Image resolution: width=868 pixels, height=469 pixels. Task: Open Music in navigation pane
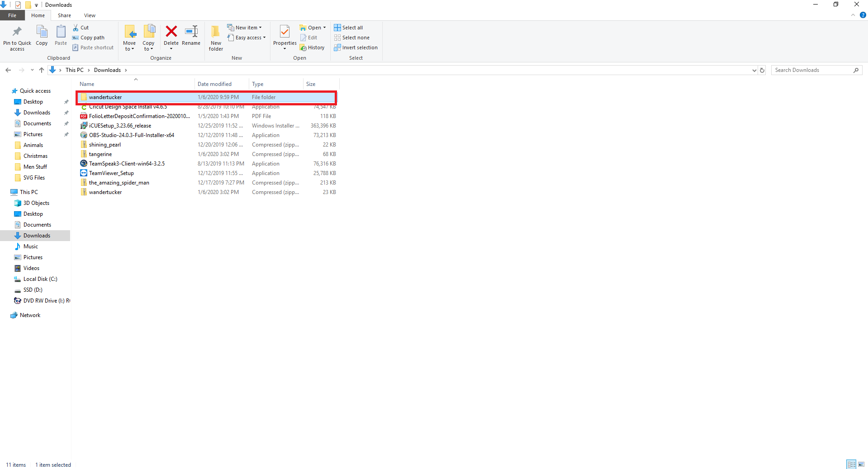coord(31,246)
